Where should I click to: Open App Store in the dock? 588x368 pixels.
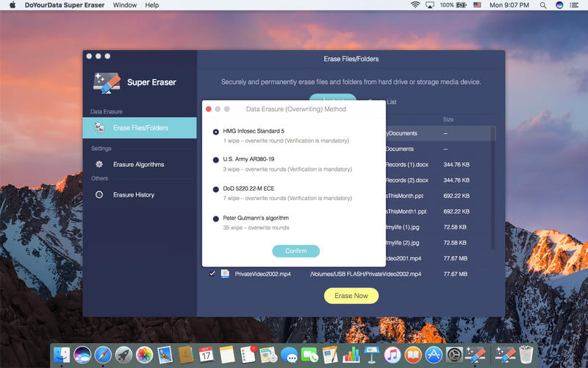coord(434,355)
